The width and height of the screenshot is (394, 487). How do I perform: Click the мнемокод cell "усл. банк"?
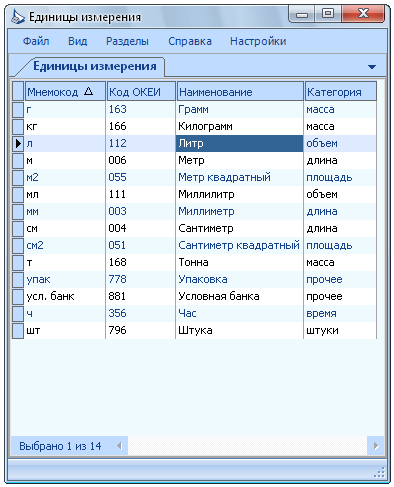(65, 297)
